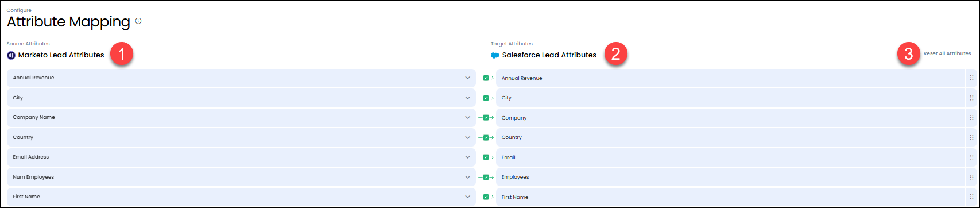Open the First Name source dropdown
This screenshot has height=208, width=980.
[x=241, y=197]
